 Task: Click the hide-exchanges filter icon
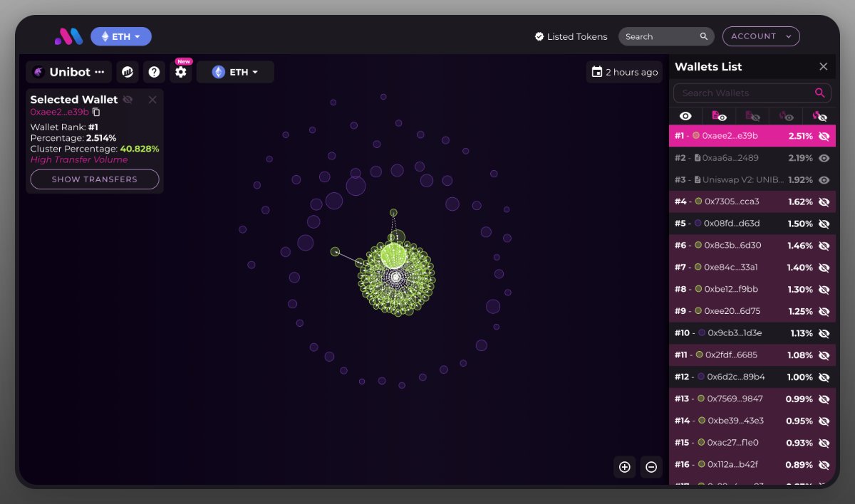[x=819, y=116]
